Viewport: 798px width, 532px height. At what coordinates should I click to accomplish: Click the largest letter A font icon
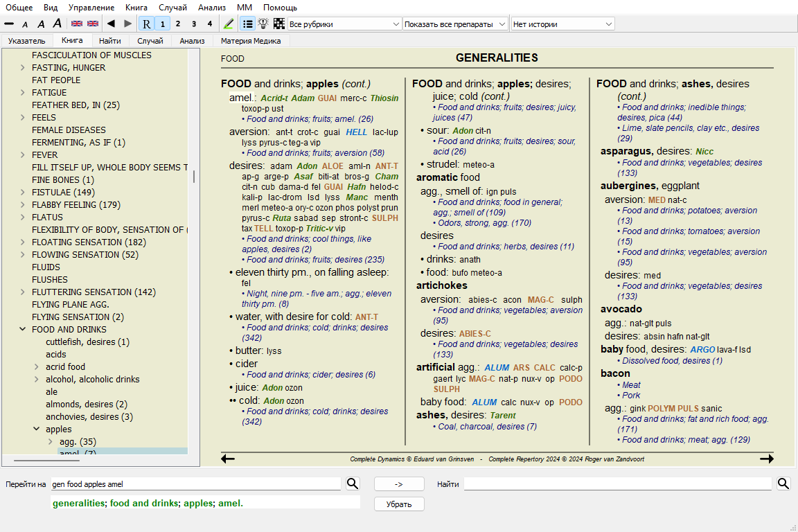[57, 24]
